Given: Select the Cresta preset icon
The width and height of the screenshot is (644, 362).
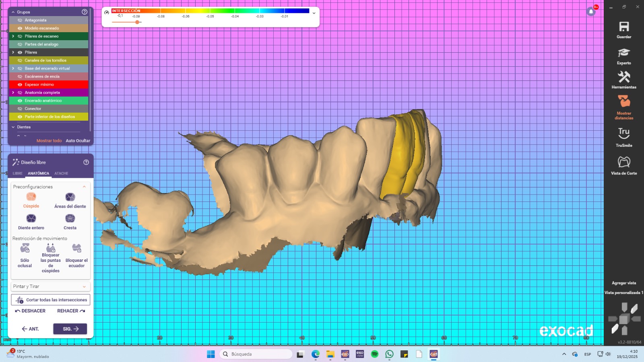Looking at the screenshot, I should pyautogui.click(x=70, y=218).
